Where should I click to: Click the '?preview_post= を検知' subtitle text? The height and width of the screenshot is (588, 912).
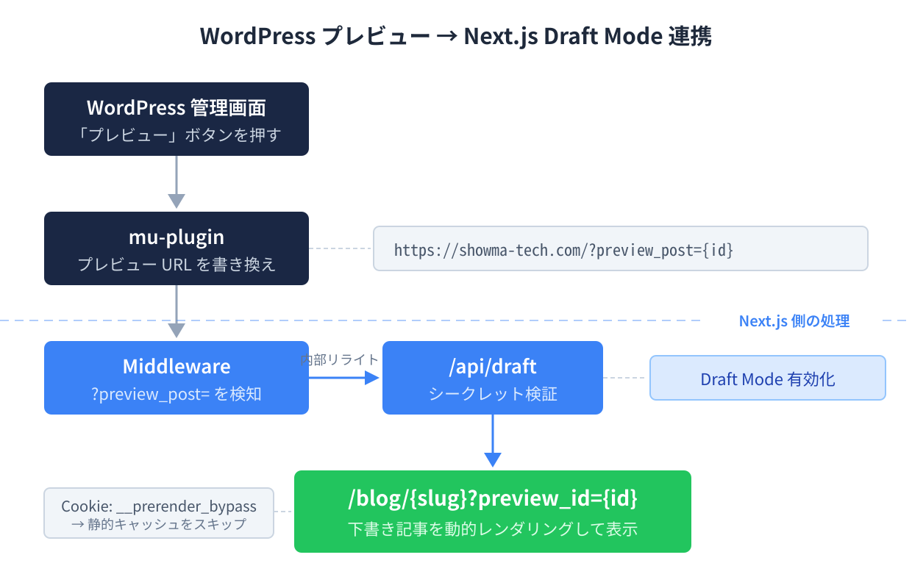[177, 394]
